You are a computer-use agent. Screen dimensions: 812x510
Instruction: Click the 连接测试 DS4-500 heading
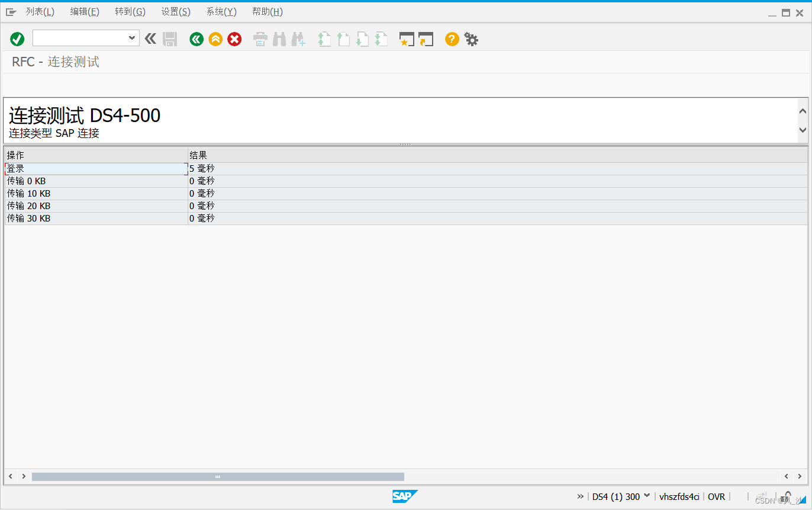pyautogui.click(x=85, y=115)
